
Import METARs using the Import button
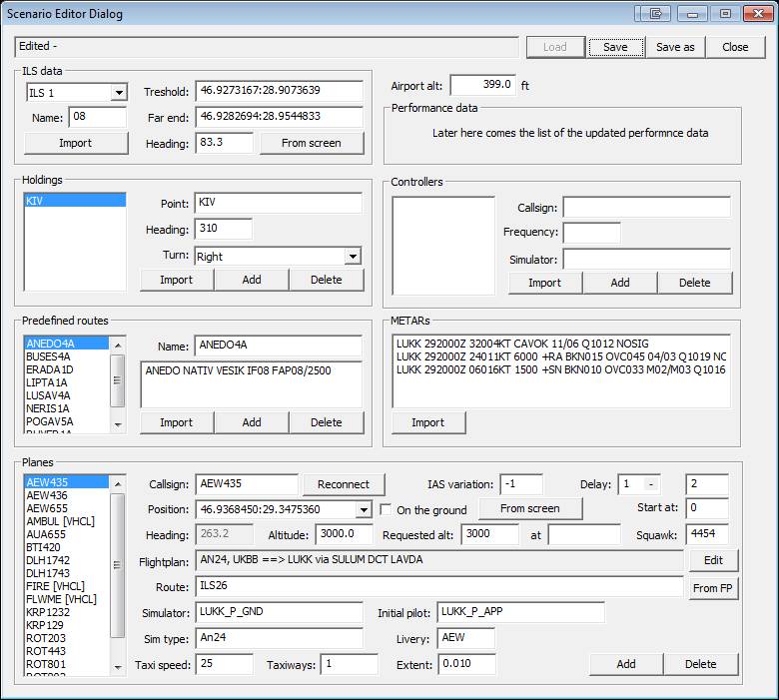pos(427,422)
